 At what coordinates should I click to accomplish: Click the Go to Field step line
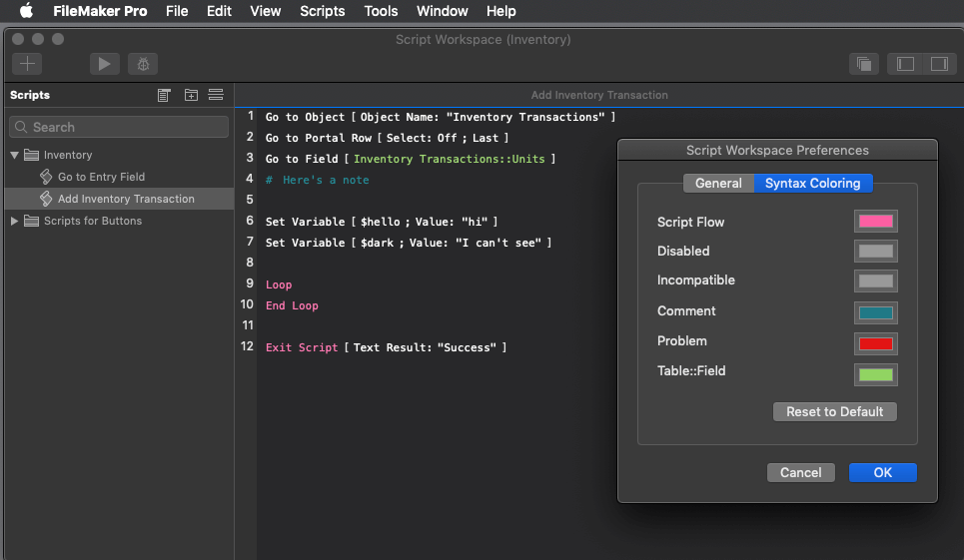coord(410,159)
